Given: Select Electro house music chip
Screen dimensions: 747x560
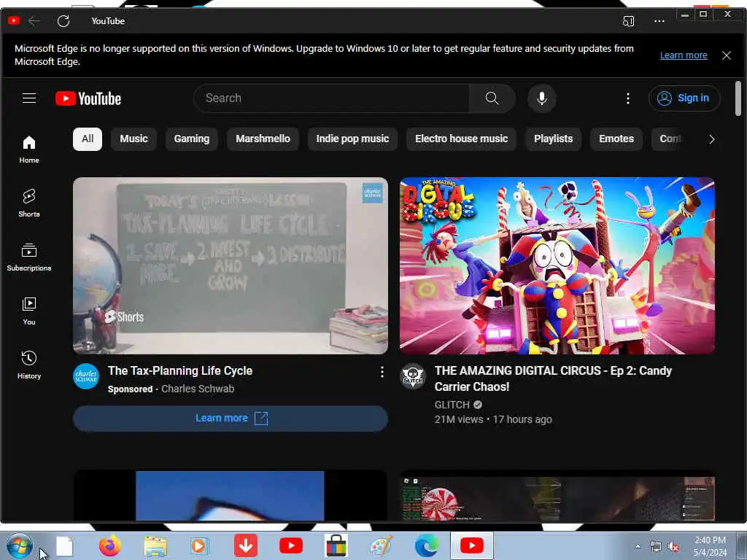Looking at the screenshot, I should click(x=461, y=139).
